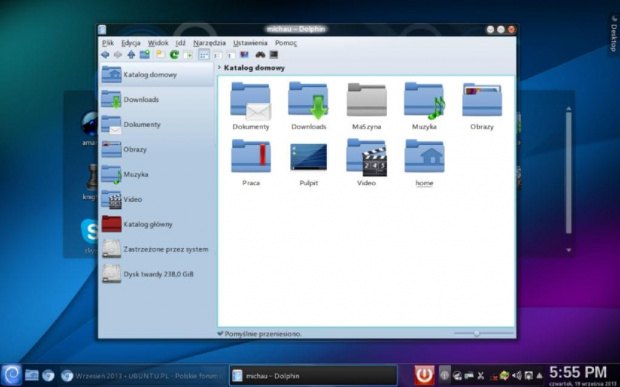Viewport: 620px width, 387px height.
Task: Click the volume speaker tray icon
Action: point(516,376)
